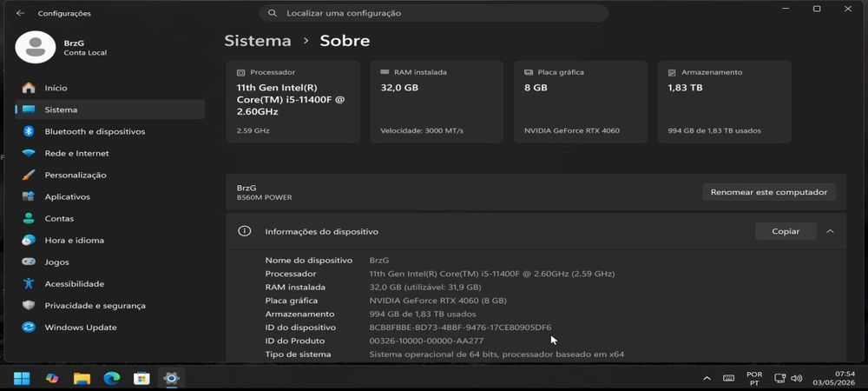Click the Contas person icon
Image resolution: width=868 pixels, height=391 pixels.
29,218
